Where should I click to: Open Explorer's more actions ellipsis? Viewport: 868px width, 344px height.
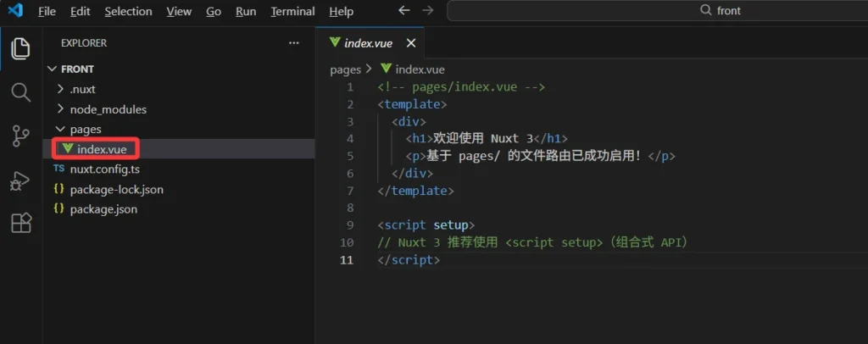coord(293,42)
